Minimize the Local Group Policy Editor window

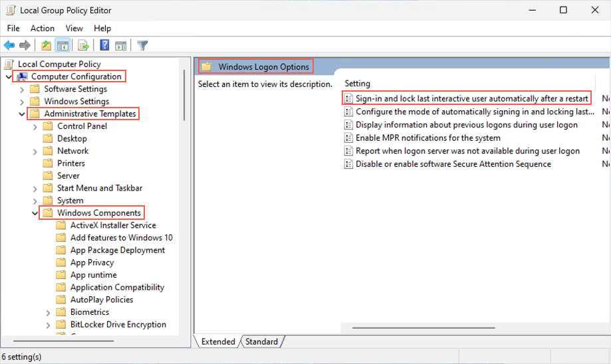[533, 10]
